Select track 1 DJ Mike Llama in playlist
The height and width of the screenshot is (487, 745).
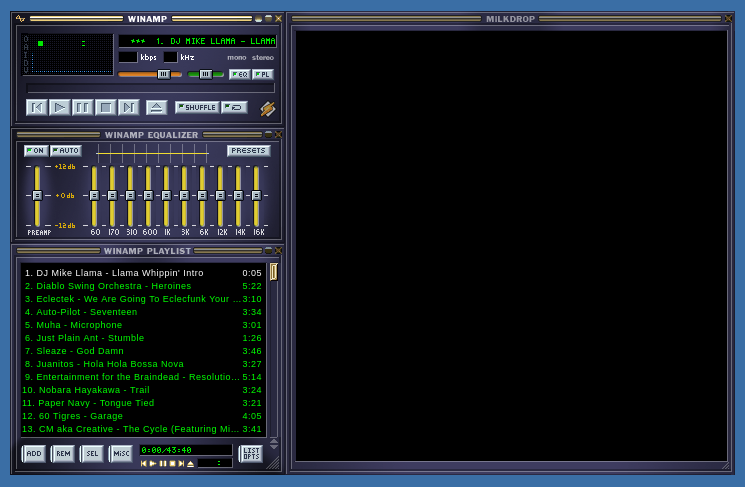tap(143, 273)
